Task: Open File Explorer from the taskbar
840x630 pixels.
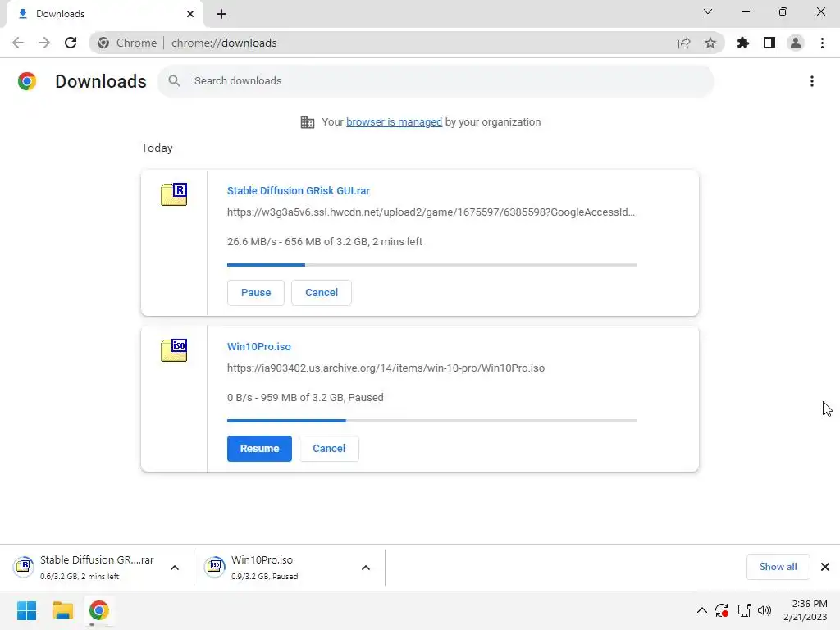Action: [x=62, y=610]
